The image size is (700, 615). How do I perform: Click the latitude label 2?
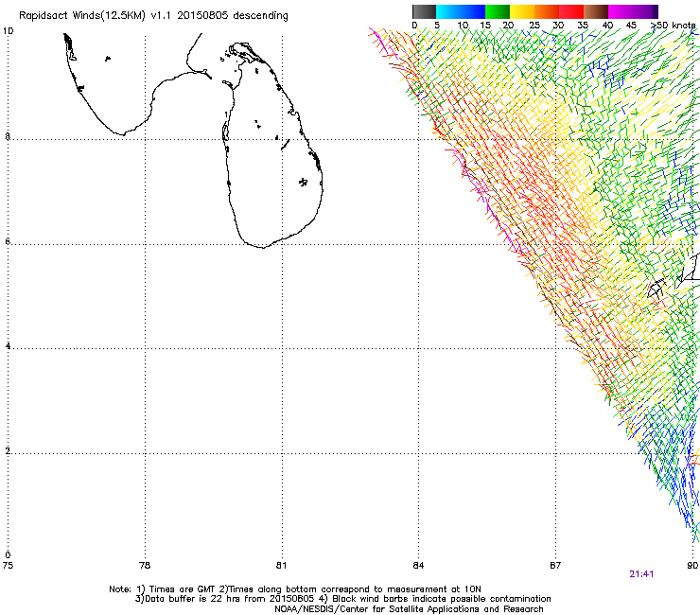coord(8,450)
